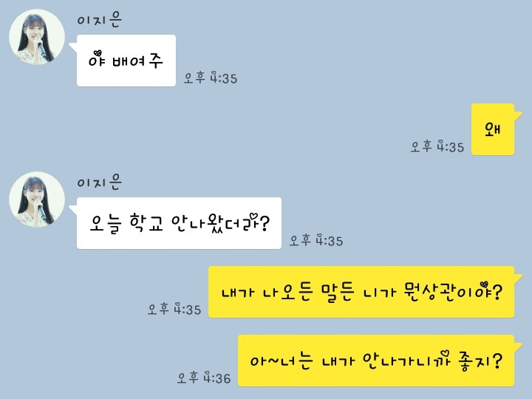Click the timestamp left of '내가 나오든 말든' message

point(174,310)
